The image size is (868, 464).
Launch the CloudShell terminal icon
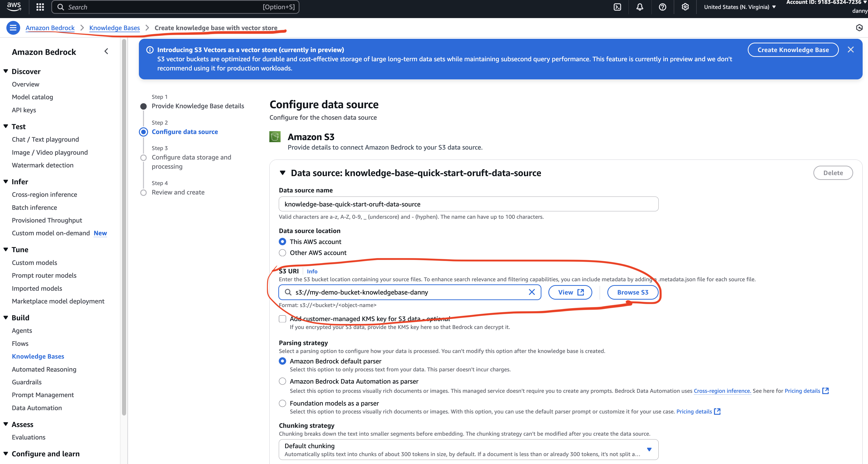coord(617,7)
